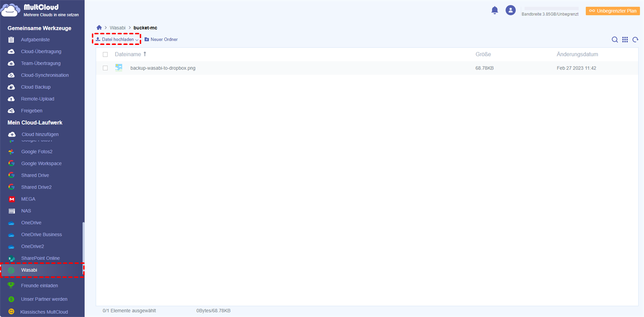The width and height of the screenshot is (644, 317).
Task: Click Klassisches MultCloud link
Action: (x=44, y=312)
